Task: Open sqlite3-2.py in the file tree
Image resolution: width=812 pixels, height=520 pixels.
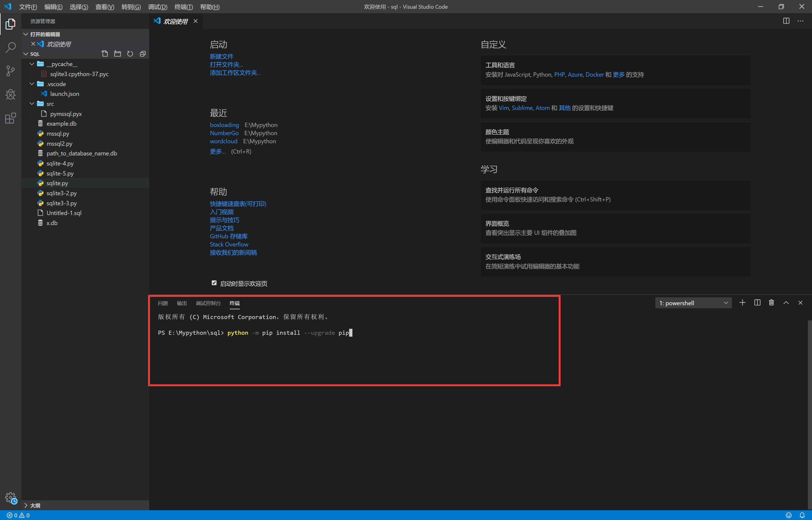Action: point(61,193)
